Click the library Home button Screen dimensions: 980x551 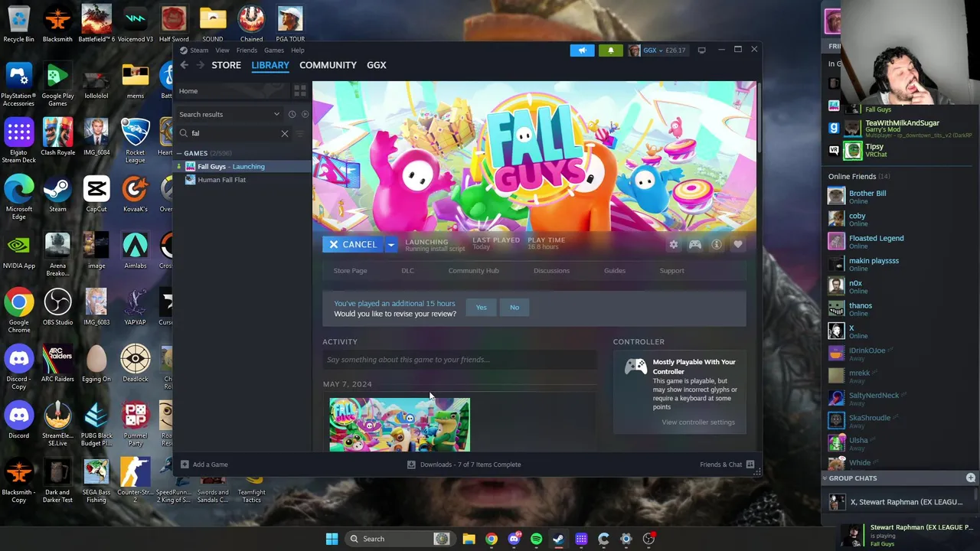coord(231,91)
